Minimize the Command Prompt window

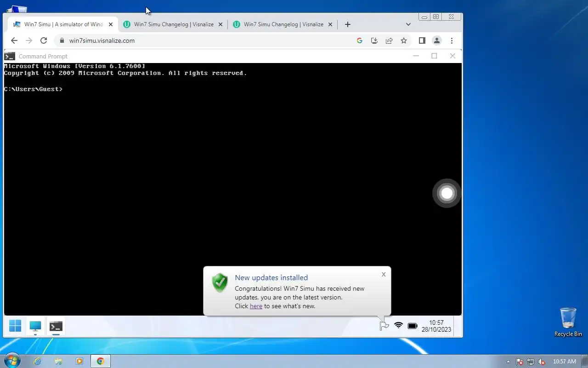point(416,56)
